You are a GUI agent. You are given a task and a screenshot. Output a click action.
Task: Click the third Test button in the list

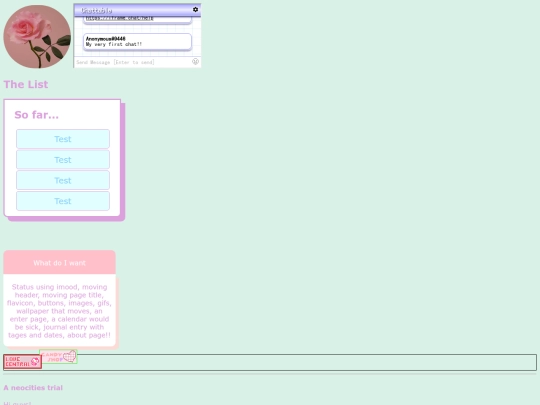(x=63, y=180)
